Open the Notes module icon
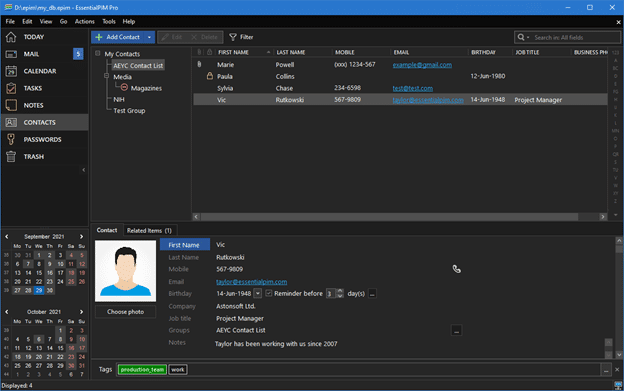The width and height of the screenshot is (624, 391). (x=11, y=105)
